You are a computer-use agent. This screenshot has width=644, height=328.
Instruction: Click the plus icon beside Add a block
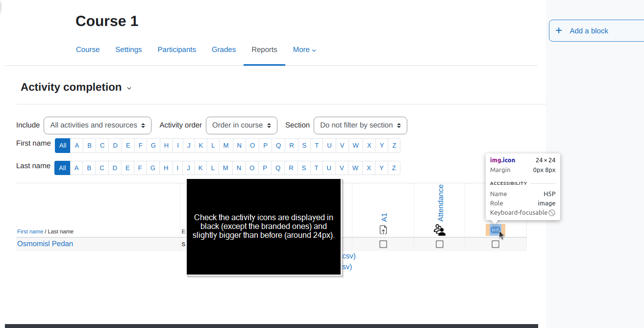[x=559, y=30]
